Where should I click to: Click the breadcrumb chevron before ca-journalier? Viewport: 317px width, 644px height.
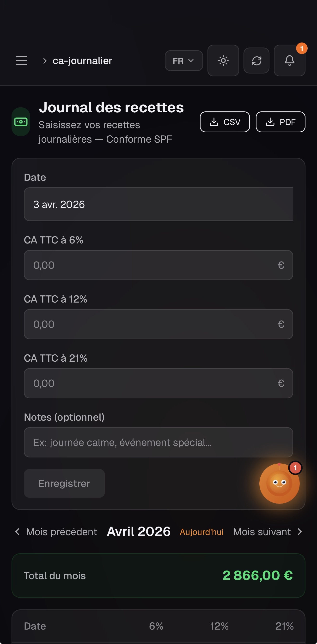point(45,61)
